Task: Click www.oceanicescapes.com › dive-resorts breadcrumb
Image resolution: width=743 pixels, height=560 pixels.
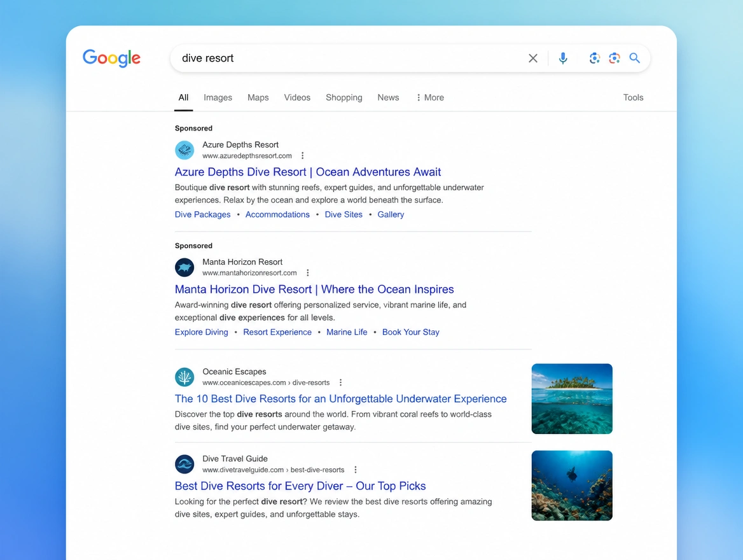Action: coord(266,382)
